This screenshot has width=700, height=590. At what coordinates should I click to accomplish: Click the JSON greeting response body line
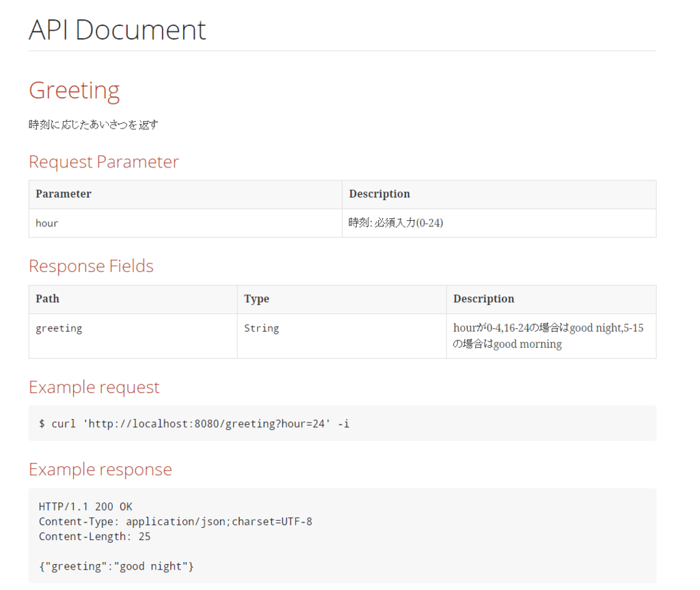coord(116,566)
